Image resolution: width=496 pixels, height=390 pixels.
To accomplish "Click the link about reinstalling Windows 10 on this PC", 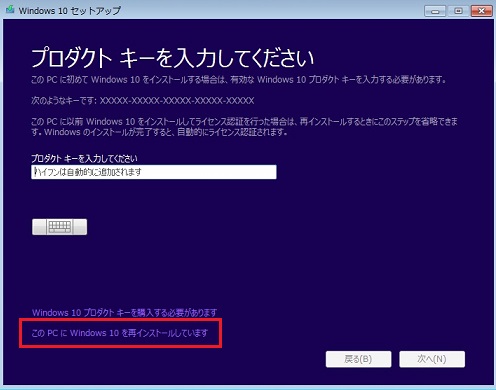I will [120, 333].
